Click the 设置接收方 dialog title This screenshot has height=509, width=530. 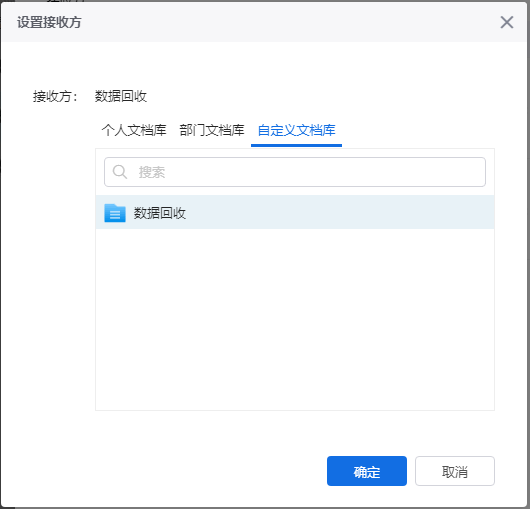(x=49, y=22)
